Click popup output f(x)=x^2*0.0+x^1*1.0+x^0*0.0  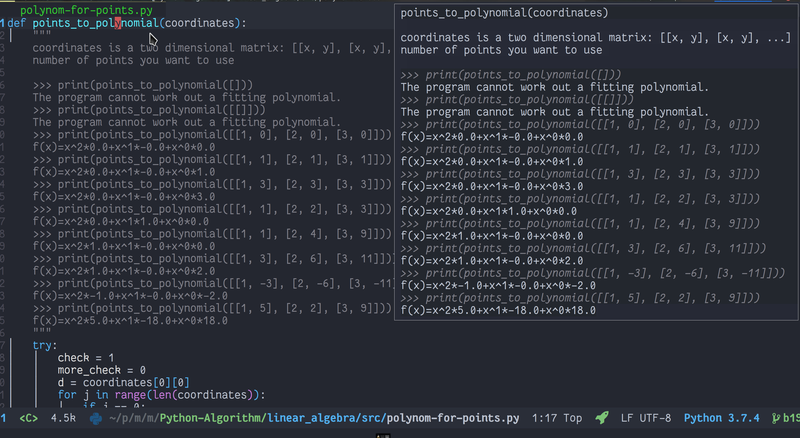489,211
